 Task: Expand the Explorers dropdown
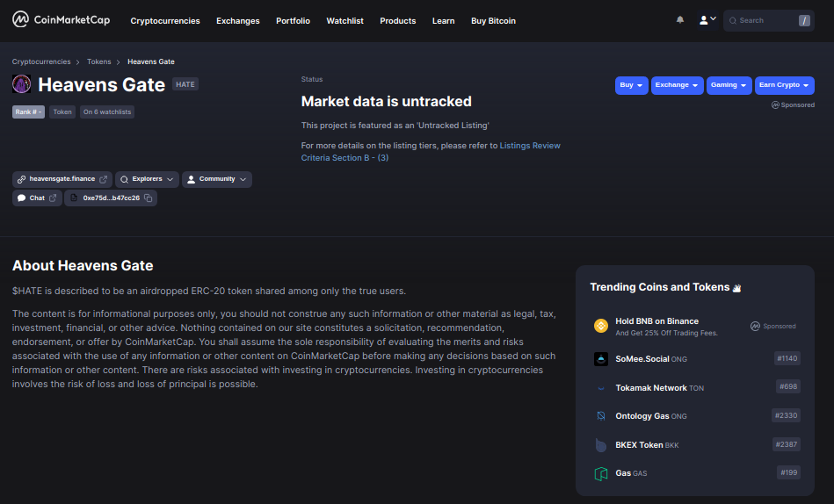click(147, 179)
